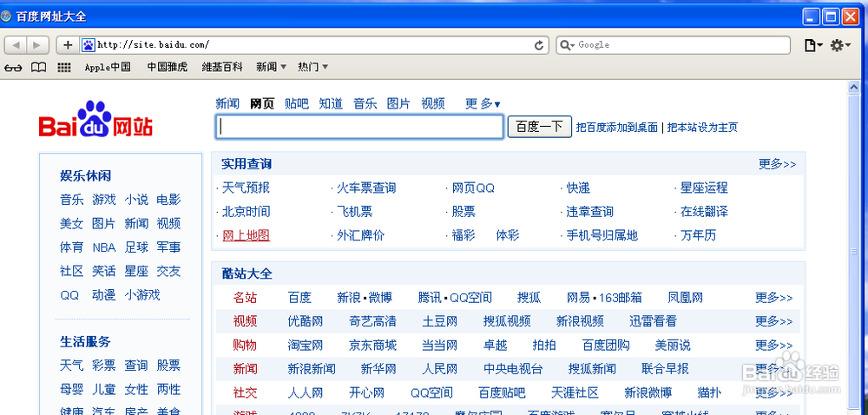The height and width of the screenshot is (415, 868).
Task: Open 中国雅虎 bookmark
Action: click(x=168, y=67)
